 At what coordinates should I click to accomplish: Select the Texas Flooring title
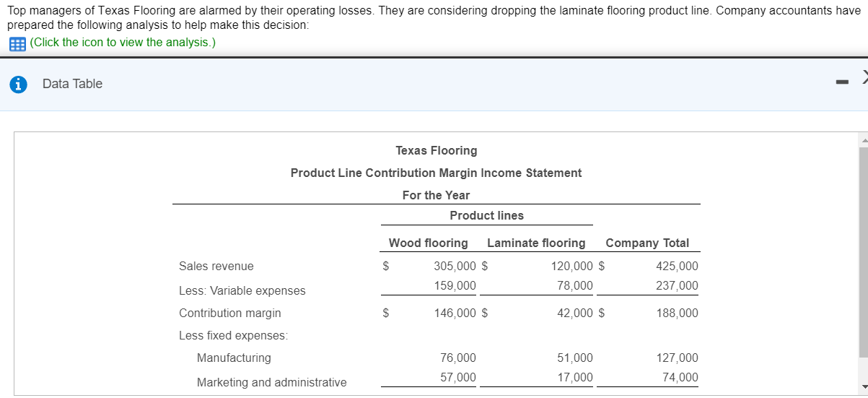437,150
